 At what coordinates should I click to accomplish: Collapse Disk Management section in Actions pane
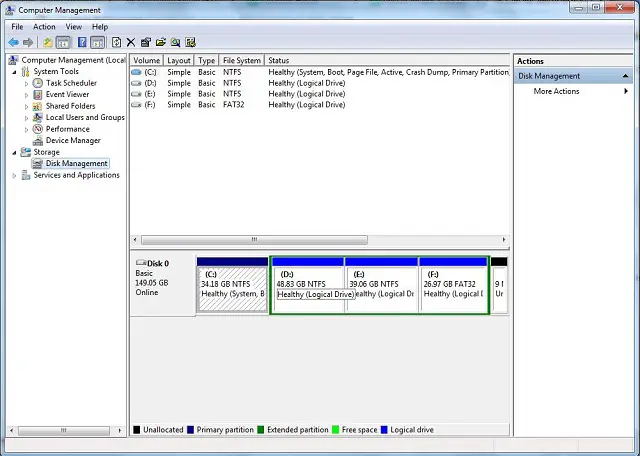coord(625,76)
